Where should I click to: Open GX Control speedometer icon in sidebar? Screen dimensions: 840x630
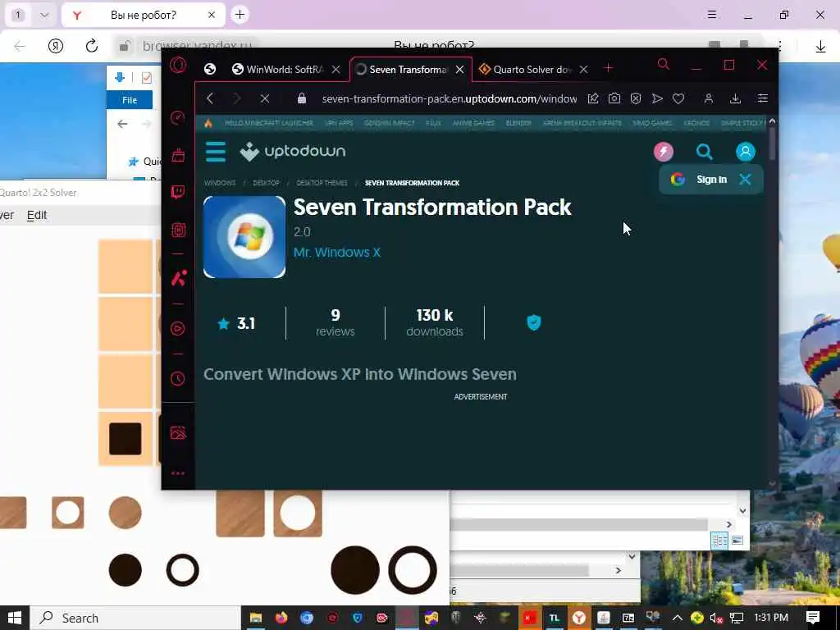[178, 118]
